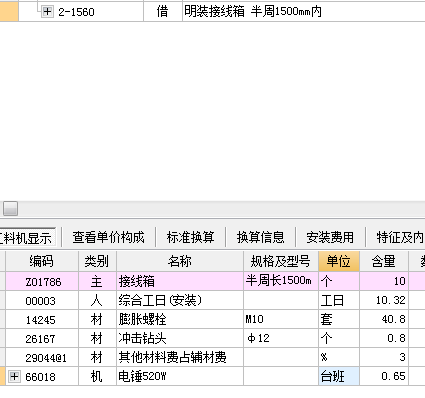Expand the 66018 电锤520W row

(14, 377)
